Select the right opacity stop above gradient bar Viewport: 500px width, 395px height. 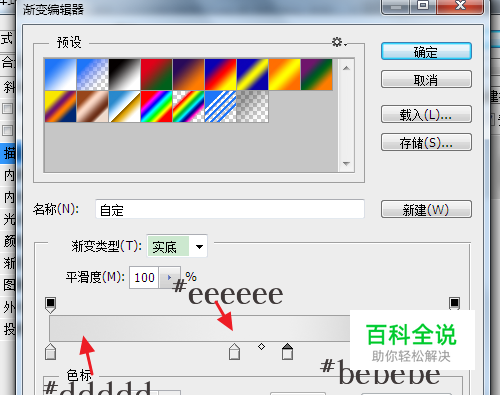[x=454, y=304]
